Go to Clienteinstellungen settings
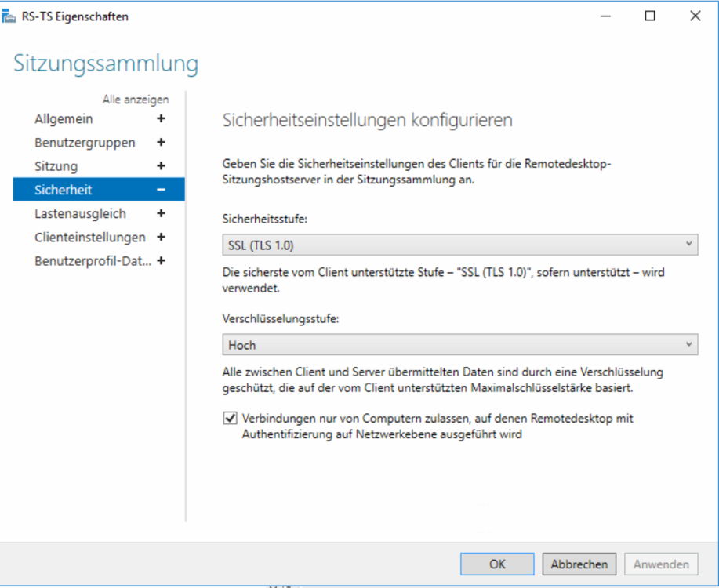The width and height of the screenshot is (719, 588). [x=89, y=237]
